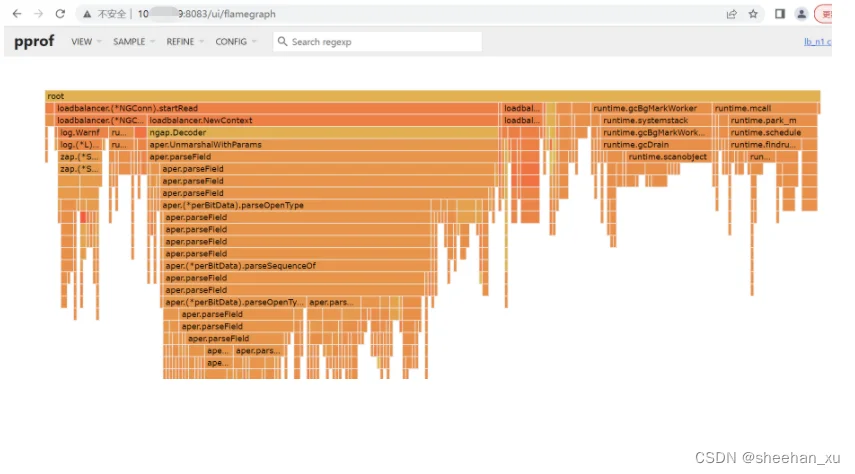The width and height of the screenshot is (855, 474).
Task: Open the browser side panel icon
Action: 780,14
